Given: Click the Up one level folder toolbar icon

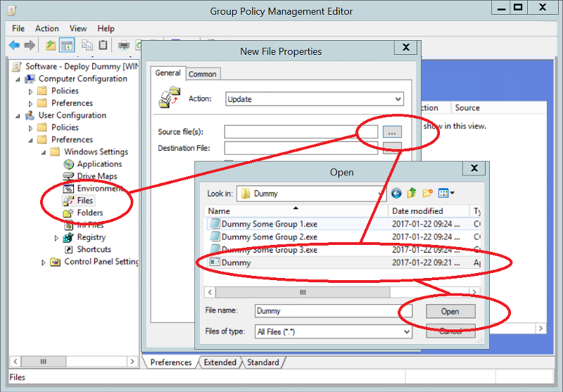Looking at the screenshot, I should pyautogui.click(x=51, y=45).
